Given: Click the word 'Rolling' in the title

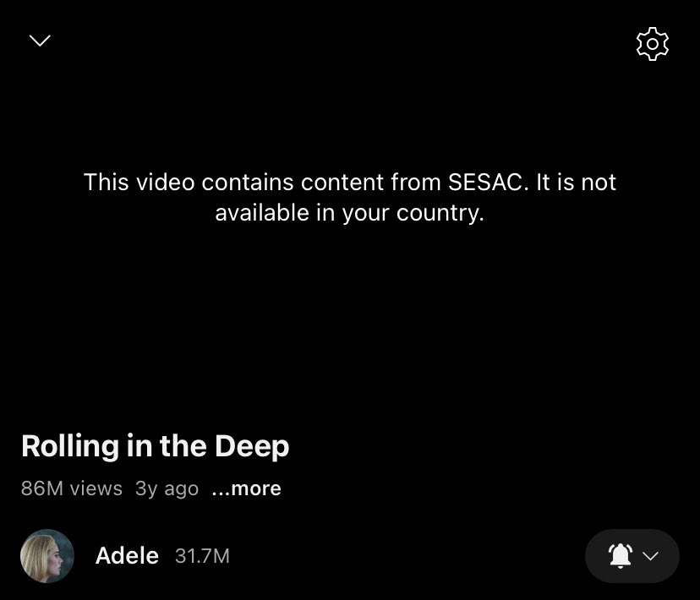Looking at the screenshot, I should (x=70, y=446).
